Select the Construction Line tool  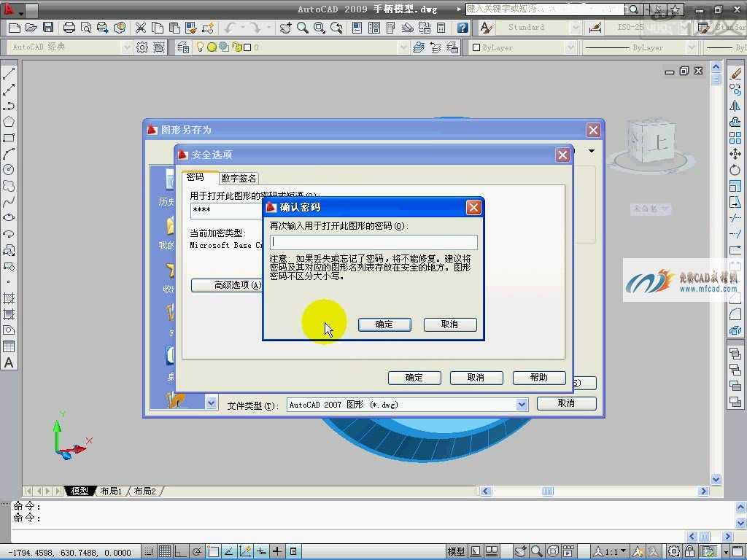coord(9,90)
